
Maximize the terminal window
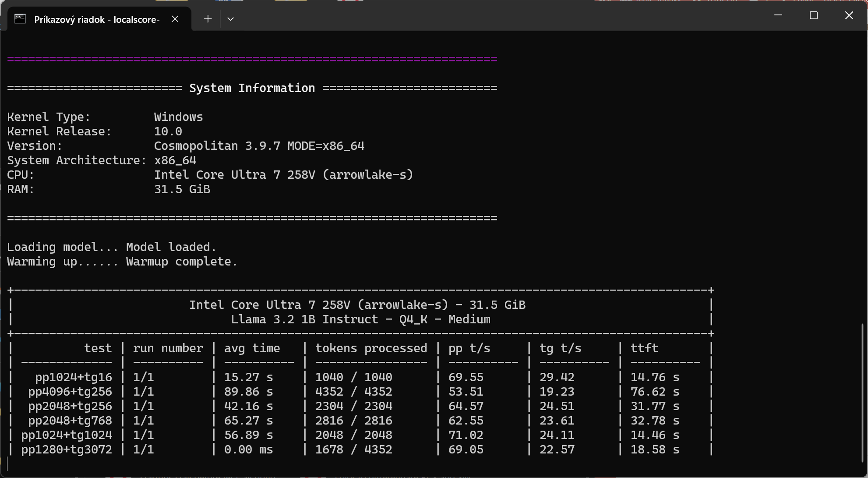(814, 15)
